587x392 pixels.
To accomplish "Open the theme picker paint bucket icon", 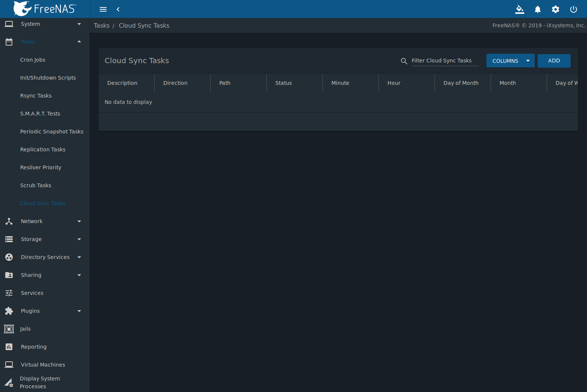I will (x=520, y=9).
